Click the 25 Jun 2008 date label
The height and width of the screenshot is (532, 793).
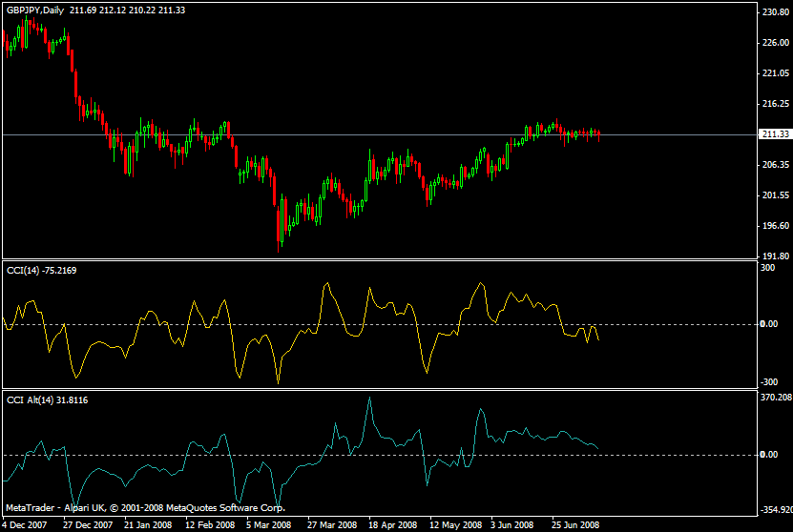pyautogui.click(x=574, y=524)
